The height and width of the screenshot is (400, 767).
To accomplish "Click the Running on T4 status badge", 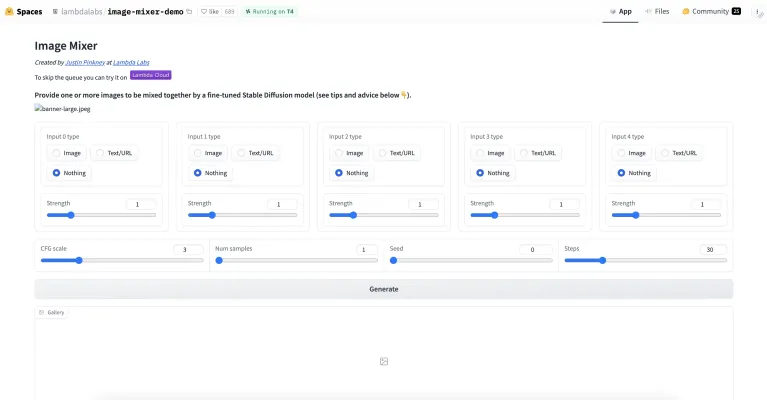I will 269,12.
